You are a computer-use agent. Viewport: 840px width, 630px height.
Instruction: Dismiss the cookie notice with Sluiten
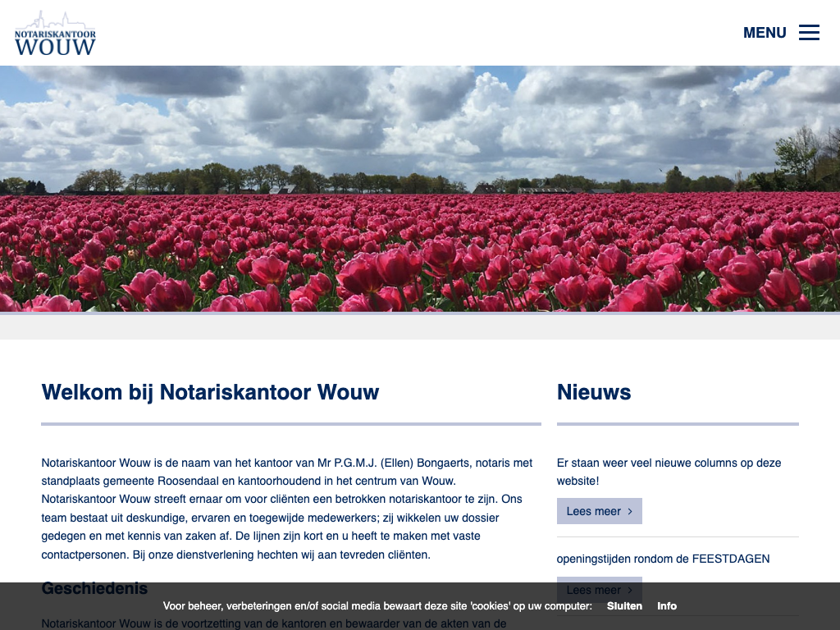tap(624, 606)
